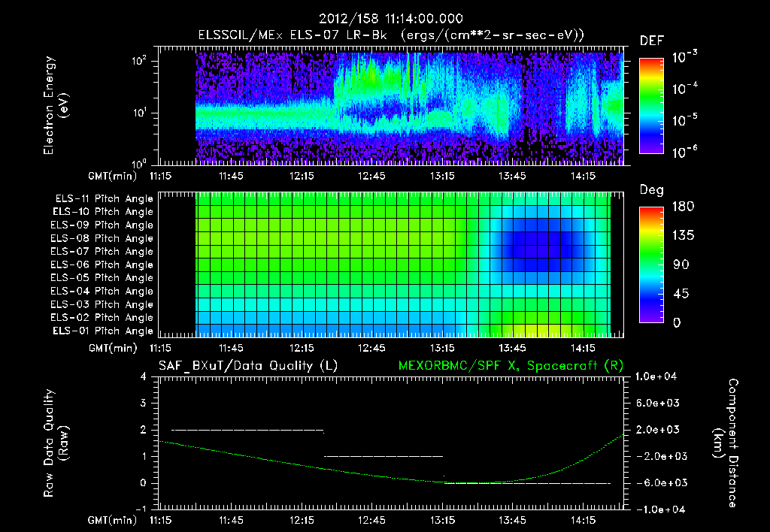Screen dimensions: 770x532
Task: Click the ELS-05 Pitch Angle row label
Action: (102, 278)
